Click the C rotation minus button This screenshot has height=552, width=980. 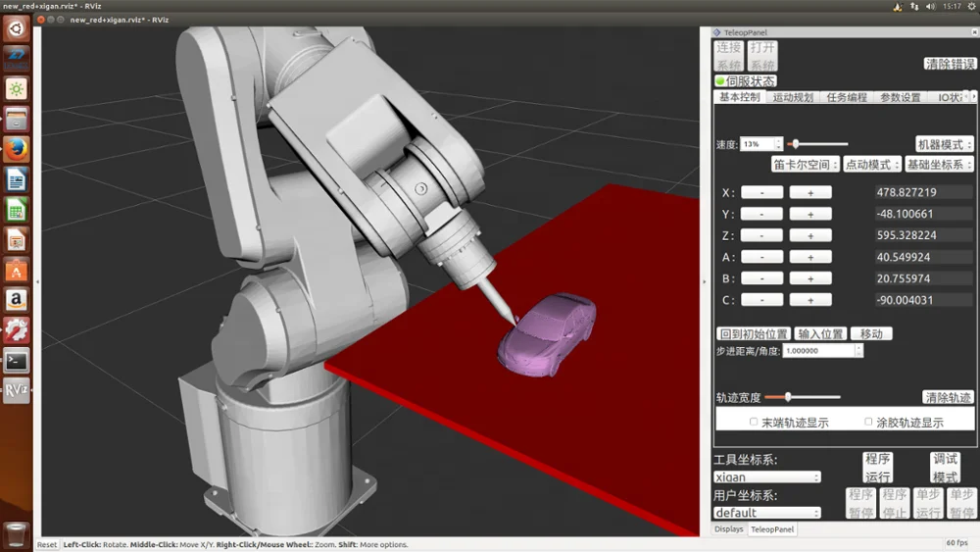[761, 300]
